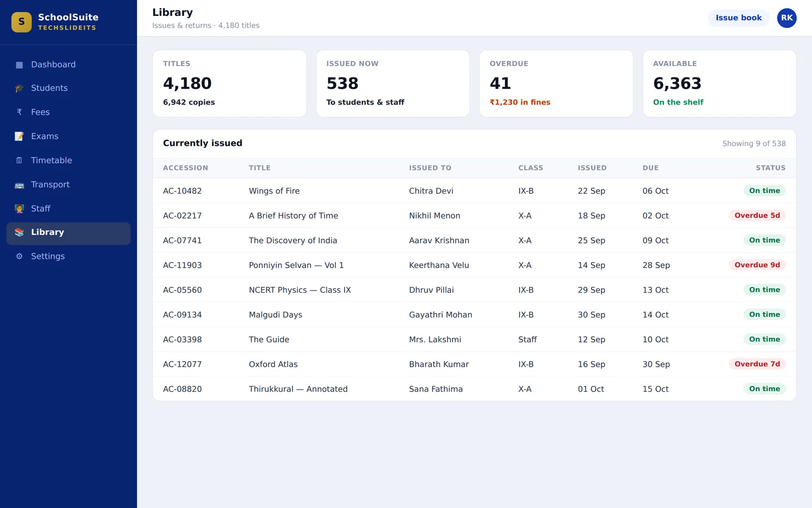Click the due date 13 Oct
This screenshot has height=508, width=812.
(x=655, y=290)
